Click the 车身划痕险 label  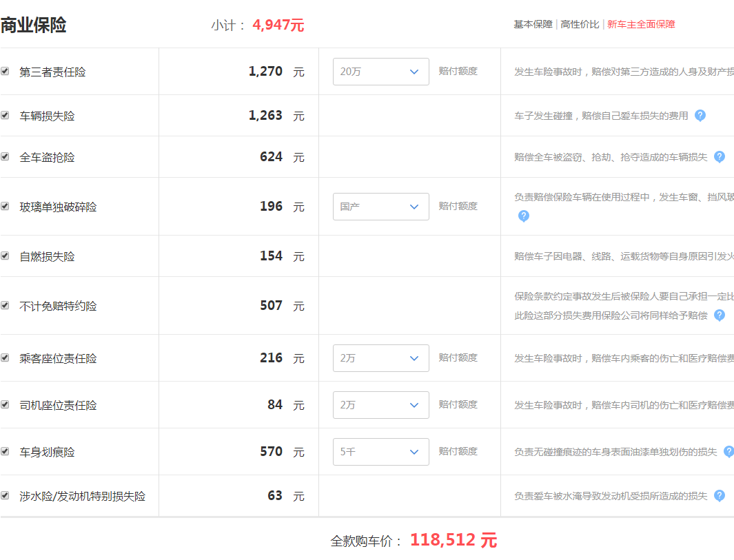click(x=47, y=452)
